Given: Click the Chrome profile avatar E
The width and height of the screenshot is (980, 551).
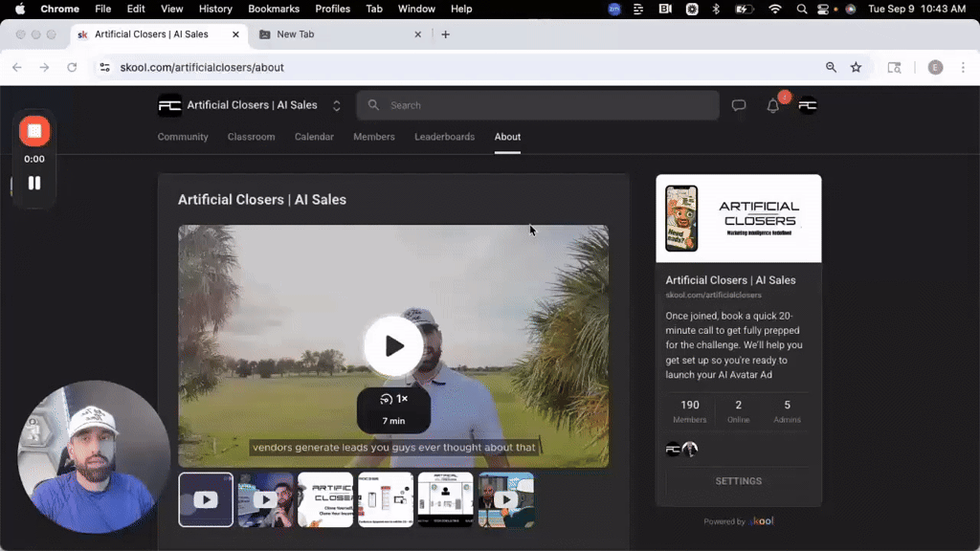Looking at the screenshot, I should [935, 68].
